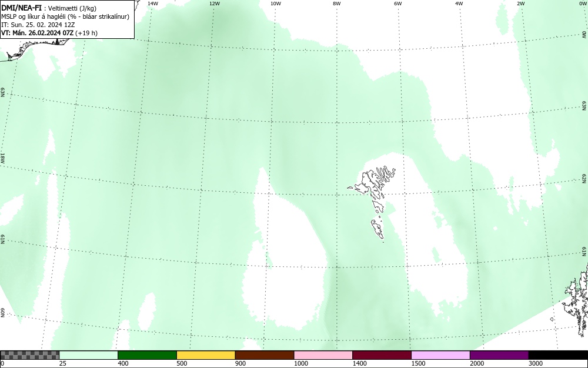Image resolution: width=588 pixels, height=368 pixels.
Task: Pick the dark red 1400–1500 legend swatch
Action: 382,355
